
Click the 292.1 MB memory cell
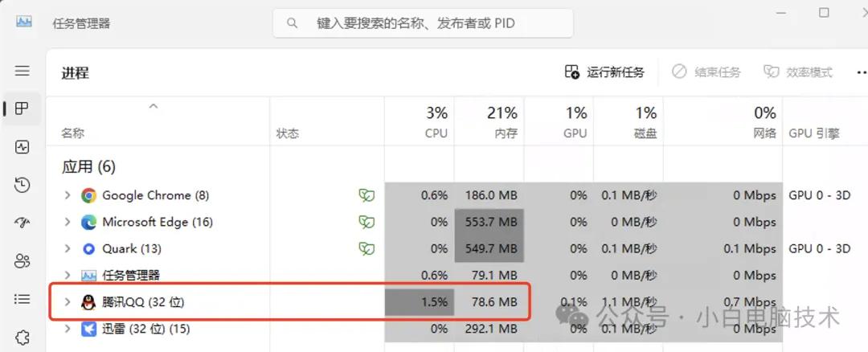pos(489,329)
